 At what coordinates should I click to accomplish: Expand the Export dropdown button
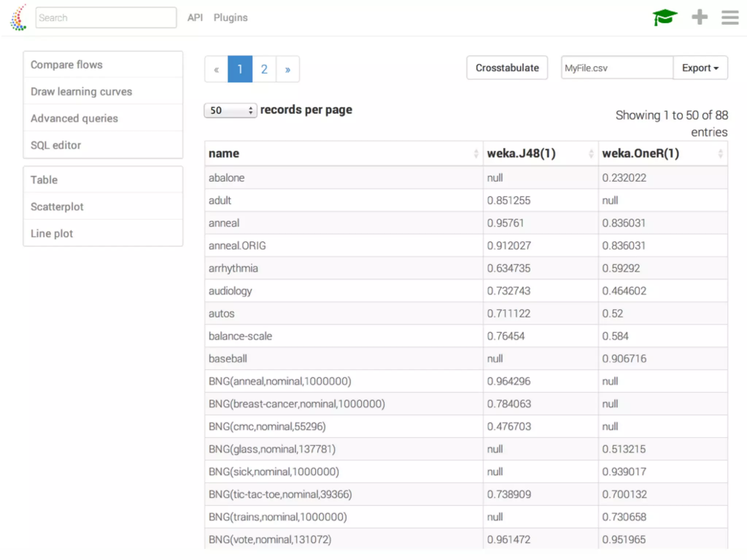tap(700, 68)
